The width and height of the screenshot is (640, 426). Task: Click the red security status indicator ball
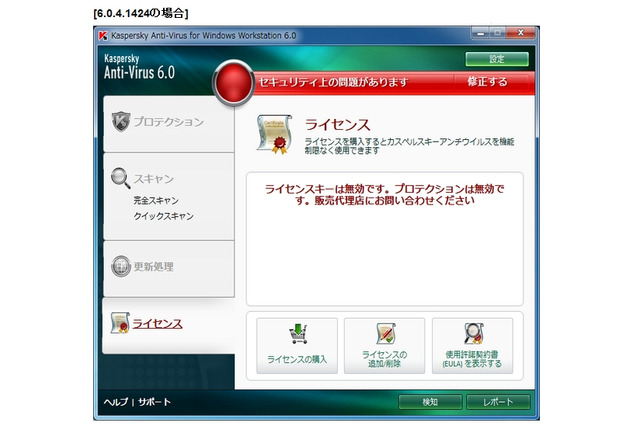coord(233,83)
